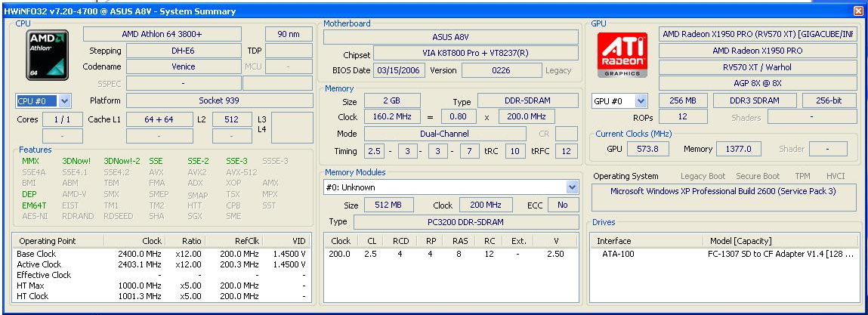Click the memory bus width '256-bit'
The width and height of the screenshot is (868, 315).
[829, 100]
